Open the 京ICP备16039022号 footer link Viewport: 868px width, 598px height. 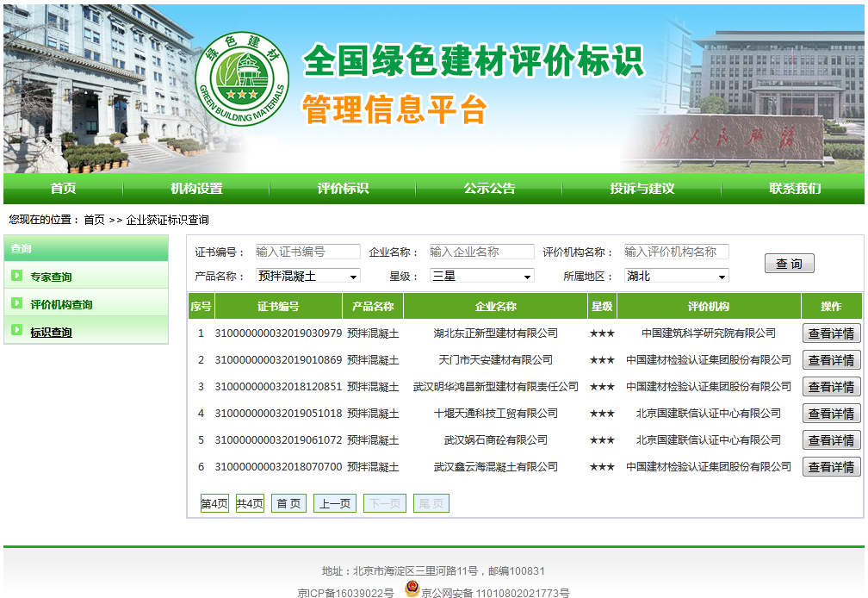[x=345, y=593]
